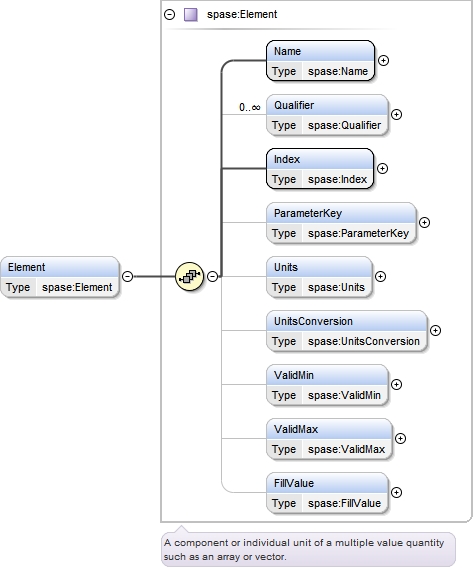Expand the ParameterKey node plus icon
The image size is (474, 570).
click(x=425, y=222)
